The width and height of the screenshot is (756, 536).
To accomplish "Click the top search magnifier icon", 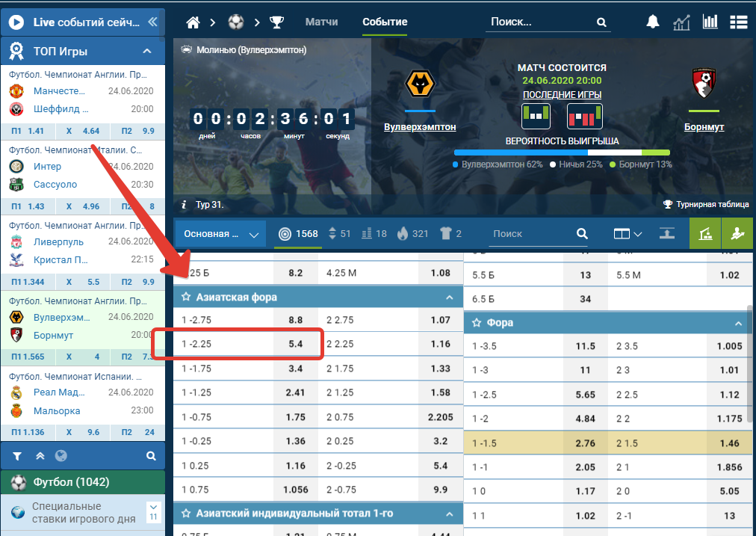I will pos(601,22).
